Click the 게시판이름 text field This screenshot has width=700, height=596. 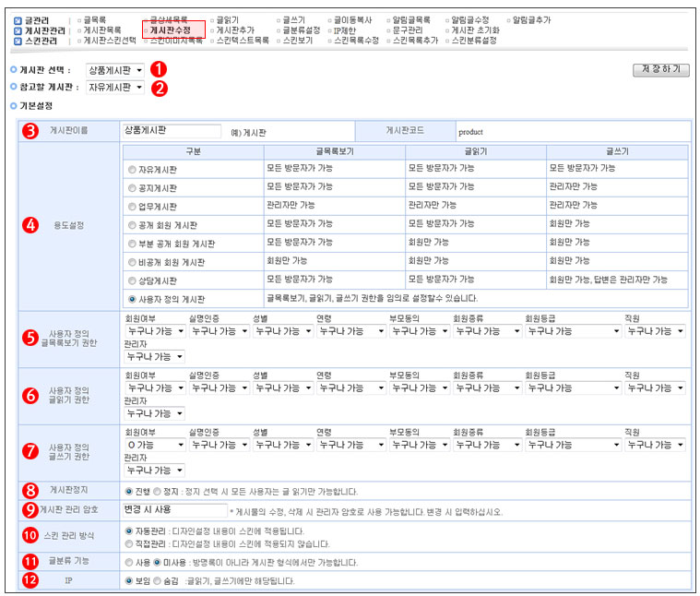(172, 132)
